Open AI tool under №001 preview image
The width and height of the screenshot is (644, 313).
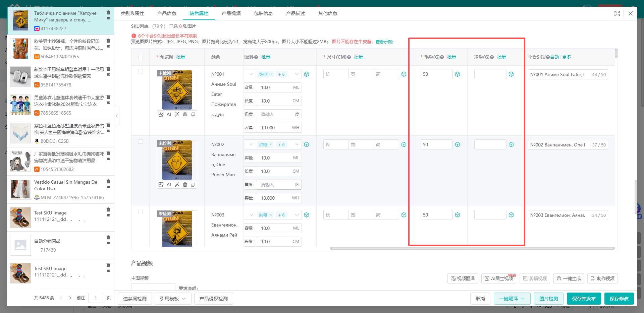[169, 114]
